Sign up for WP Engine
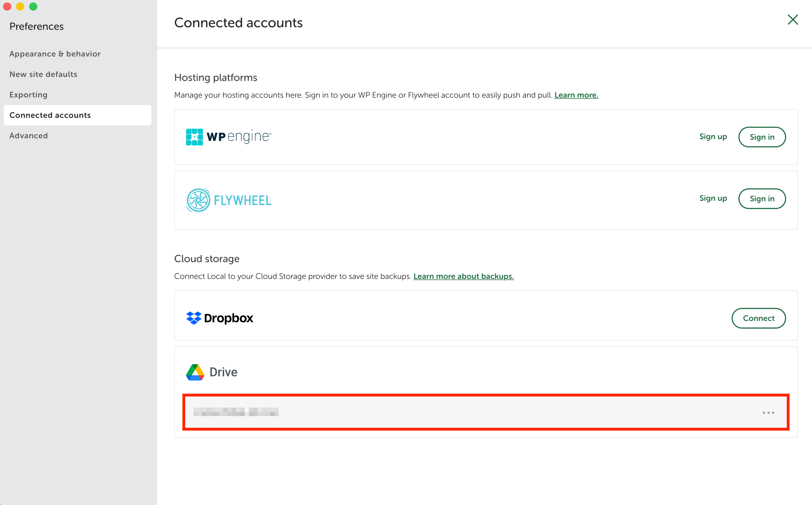Viewport: 812px width, 505px height. click(713, 137)
